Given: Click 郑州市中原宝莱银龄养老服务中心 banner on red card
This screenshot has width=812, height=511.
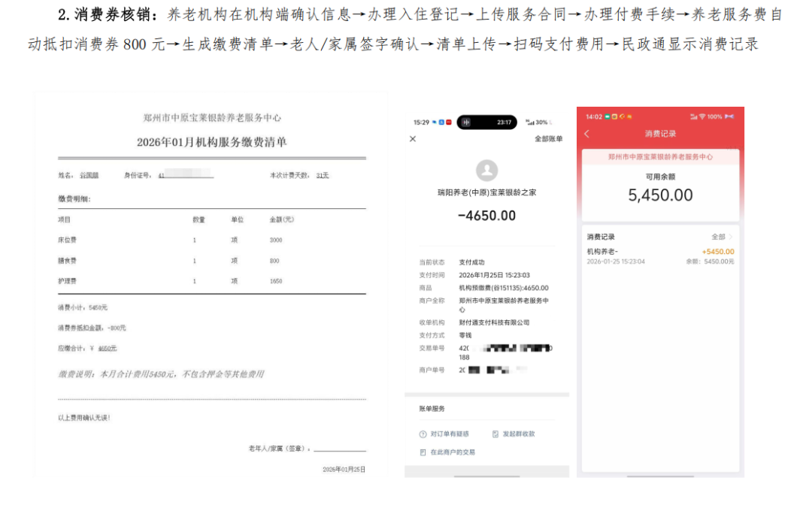Looking at the screenshot, I should [660, 157].
